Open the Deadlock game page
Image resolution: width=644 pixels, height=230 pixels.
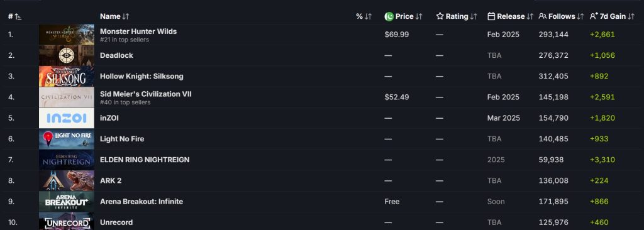pyautogui.click(x=116, y=55)
